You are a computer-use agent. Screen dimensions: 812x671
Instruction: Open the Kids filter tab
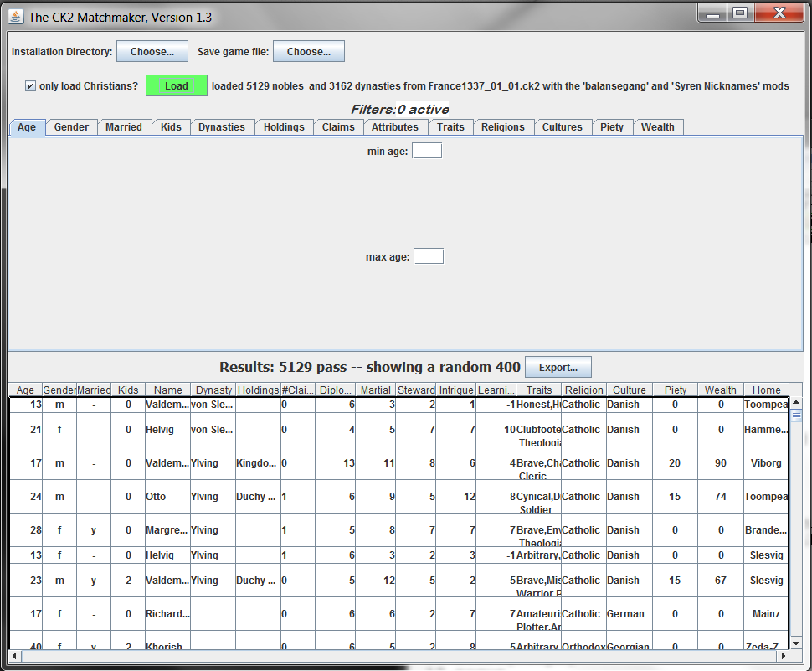point(171,127)
